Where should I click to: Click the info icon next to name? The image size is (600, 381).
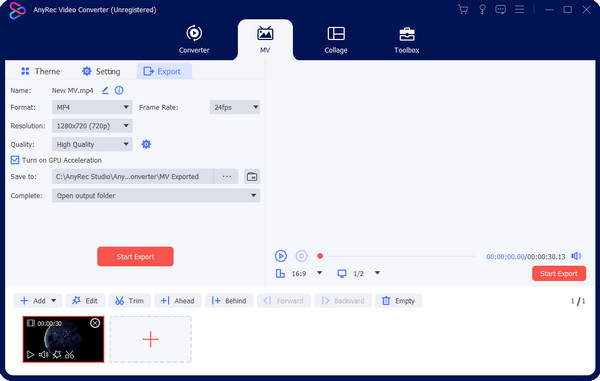click(x=119, y=90)
